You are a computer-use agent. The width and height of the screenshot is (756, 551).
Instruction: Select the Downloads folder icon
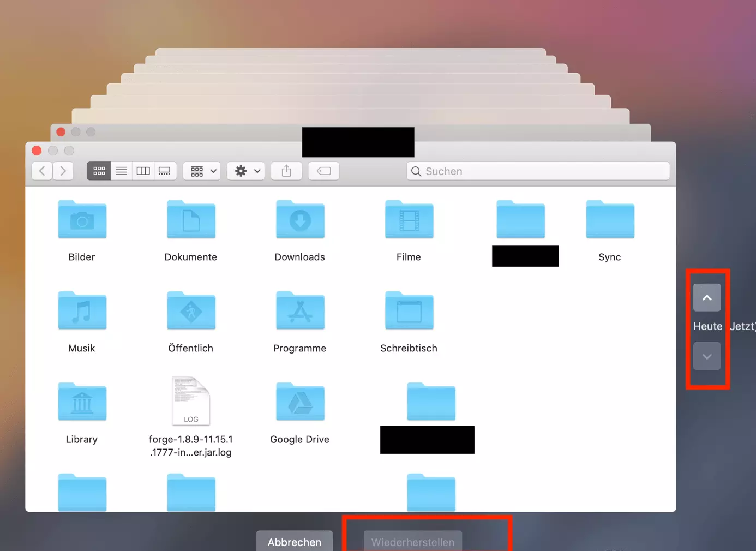300,219
